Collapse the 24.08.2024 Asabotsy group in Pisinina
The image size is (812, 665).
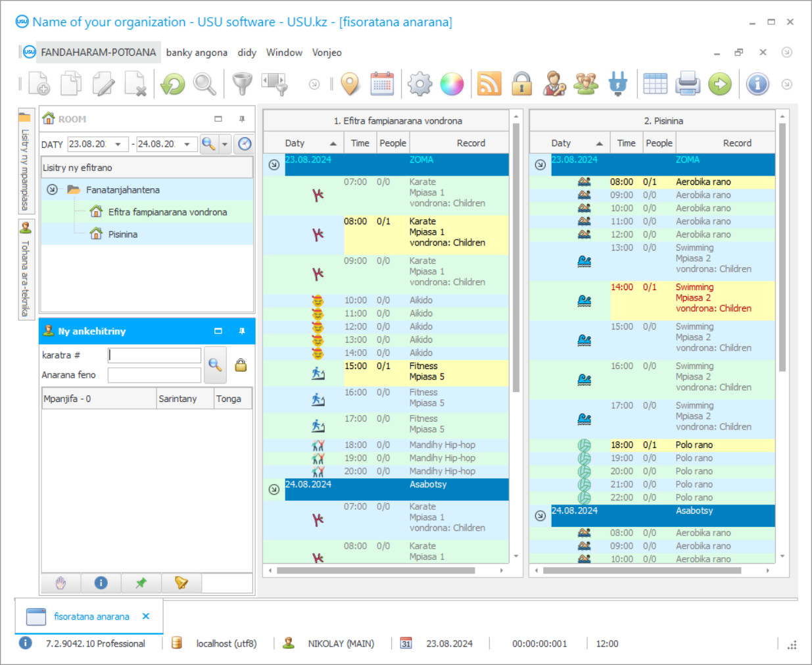pyautogui.click(x=540, y=516)
